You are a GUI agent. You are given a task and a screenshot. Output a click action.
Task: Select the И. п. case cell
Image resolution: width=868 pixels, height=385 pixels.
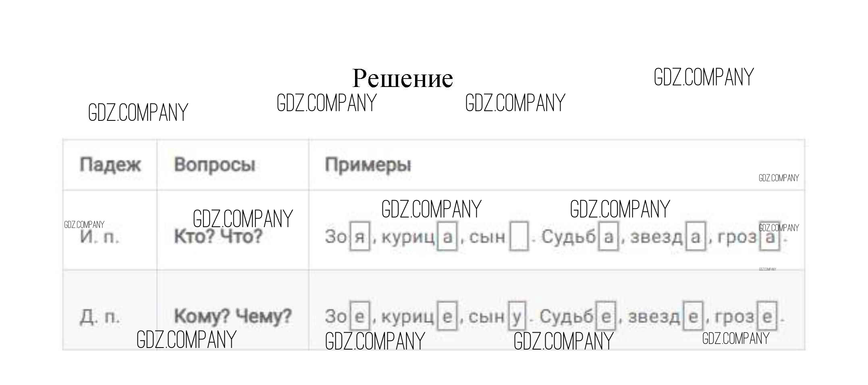coord(100,237)
